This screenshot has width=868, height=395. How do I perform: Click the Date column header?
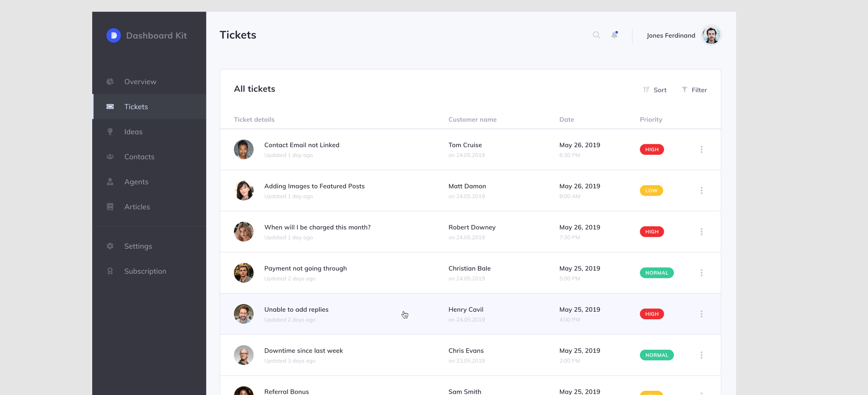click(x=567, y=120)
